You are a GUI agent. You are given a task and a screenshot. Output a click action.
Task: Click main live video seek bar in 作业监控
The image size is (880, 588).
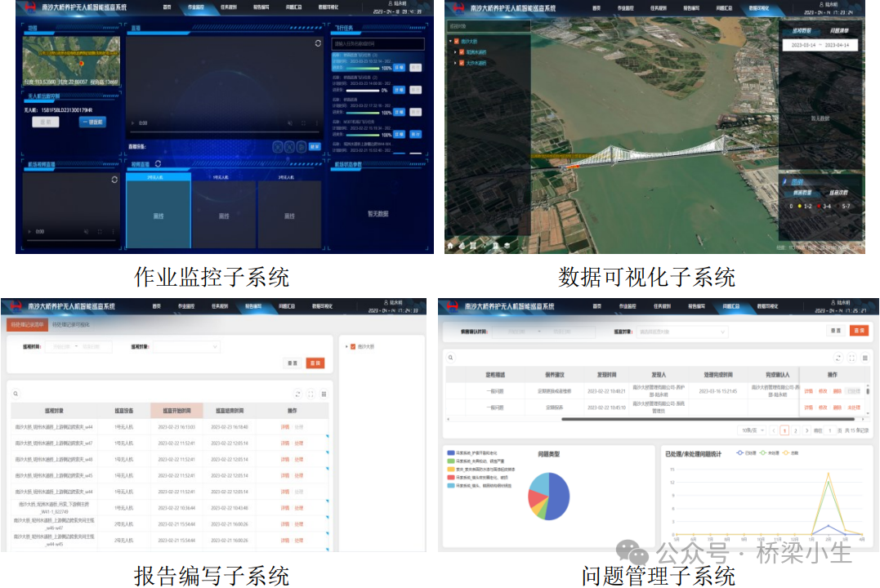coord(225,132)
